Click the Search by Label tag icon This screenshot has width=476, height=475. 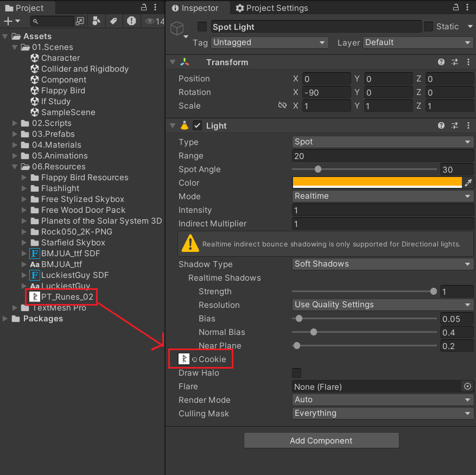pyautogui.click(x=113, y=21)
